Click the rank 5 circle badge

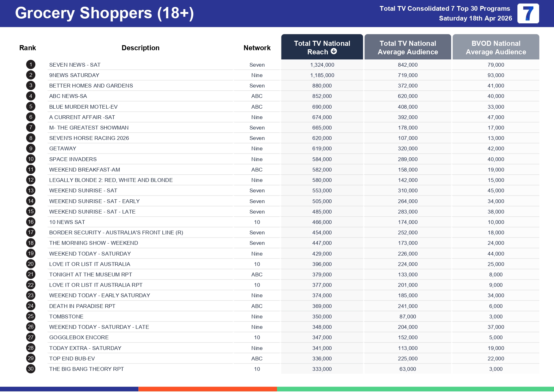pyautogui.click(x=31, y=107)
